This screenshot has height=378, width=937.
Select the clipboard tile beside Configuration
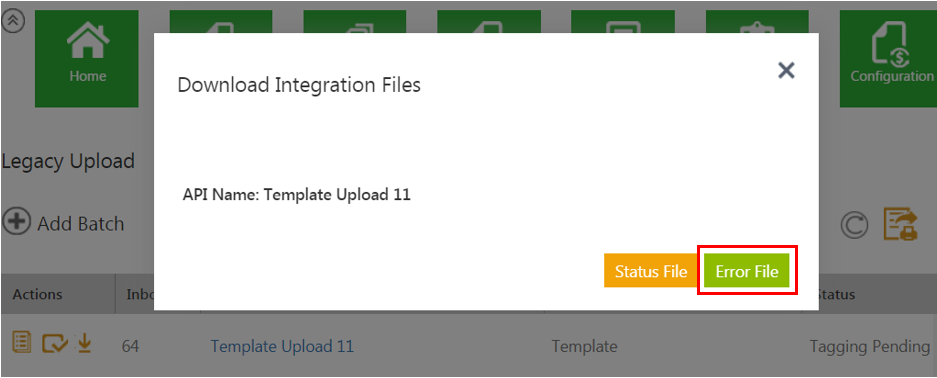click(757, 21)
